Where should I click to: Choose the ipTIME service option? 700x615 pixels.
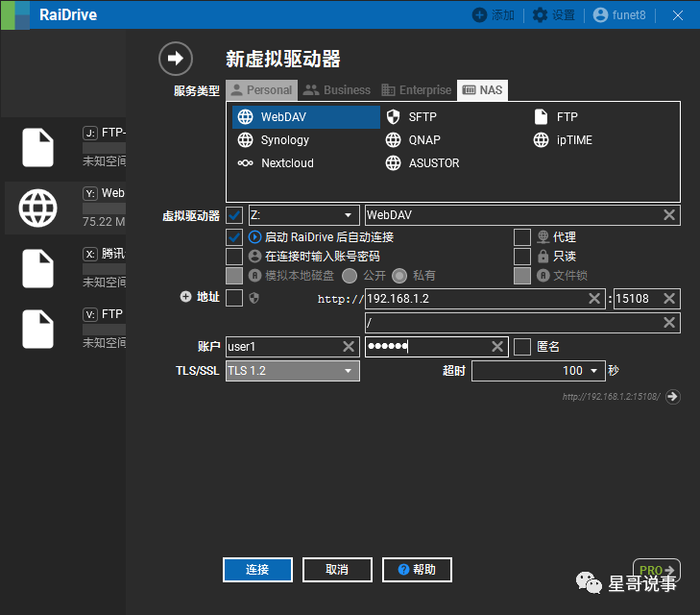[x=574, y=140]
